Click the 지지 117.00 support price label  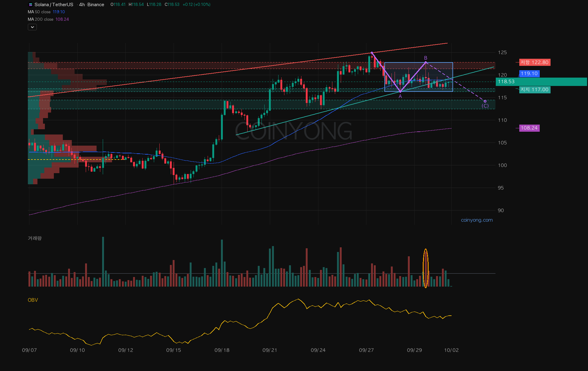point(534,90)
